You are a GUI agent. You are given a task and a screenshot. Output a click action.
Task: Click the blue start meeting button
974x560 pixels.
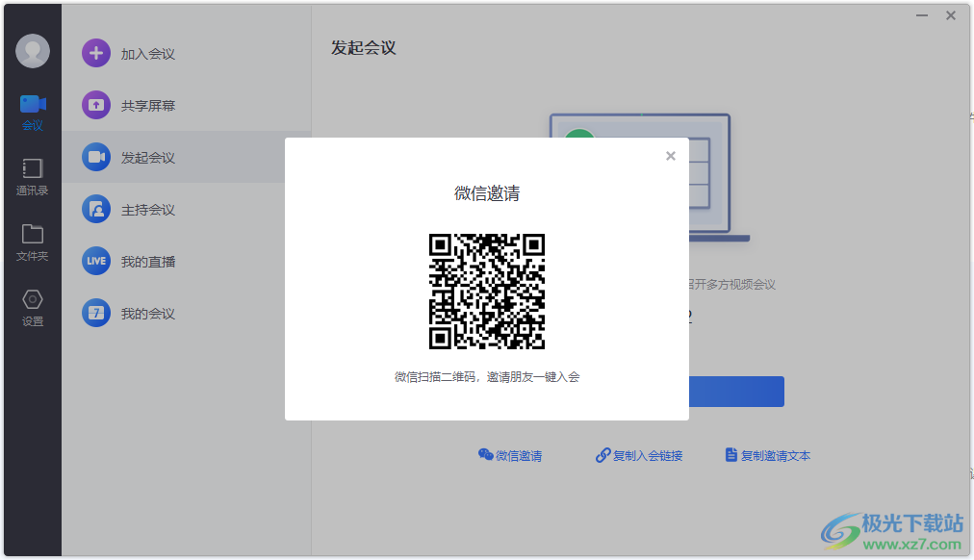click(x=736, y=391)
